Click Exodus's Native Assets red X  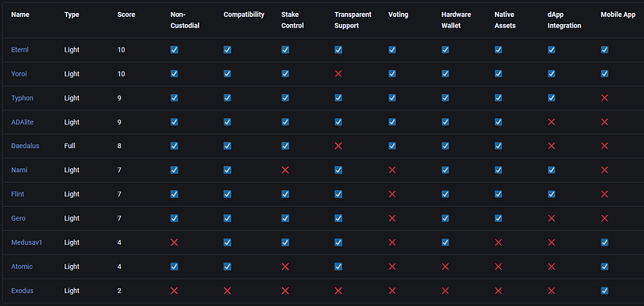tap(498, 291)
